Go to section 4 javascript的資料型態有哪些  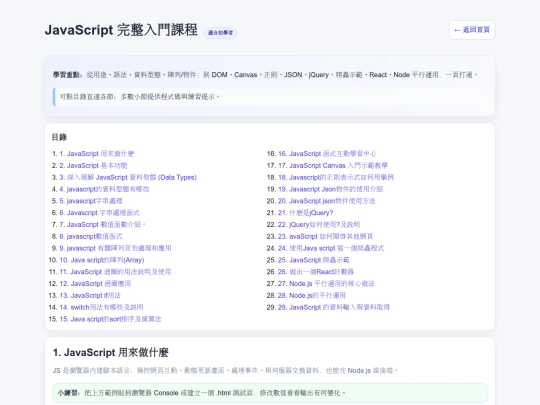tap(104, 189)
